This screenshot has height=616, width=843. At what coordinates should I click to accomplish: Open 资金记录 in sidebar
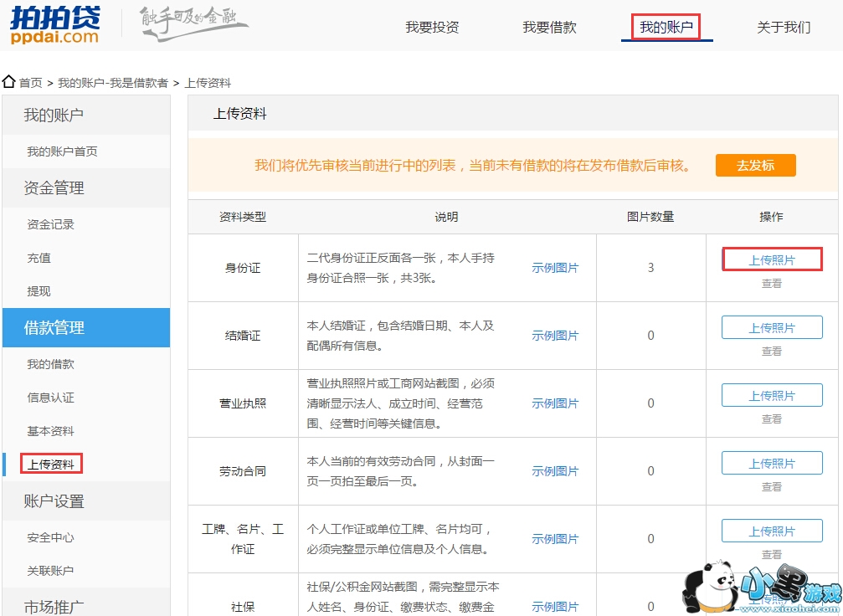click(50, 224)
